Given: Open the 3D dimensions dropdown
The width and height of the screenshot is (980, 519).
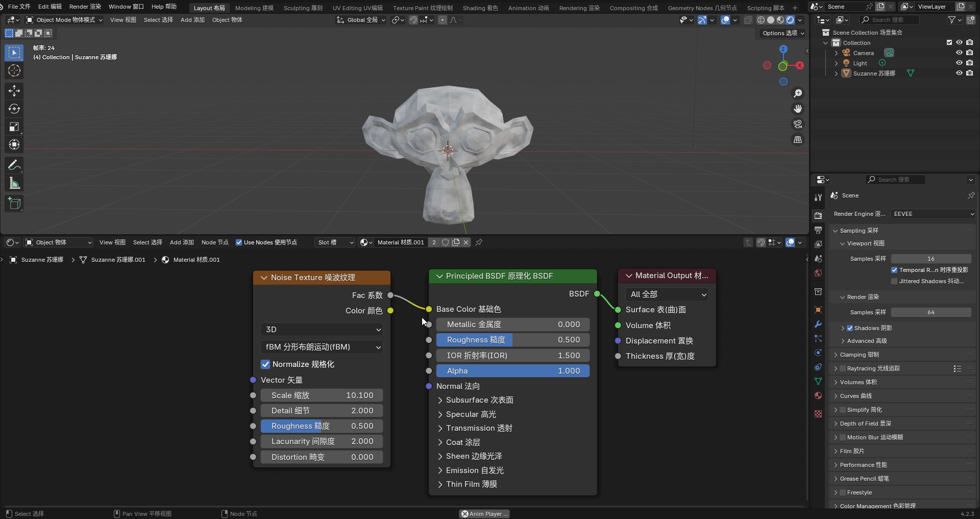Looking at the screenshot, I should (322, 330).
